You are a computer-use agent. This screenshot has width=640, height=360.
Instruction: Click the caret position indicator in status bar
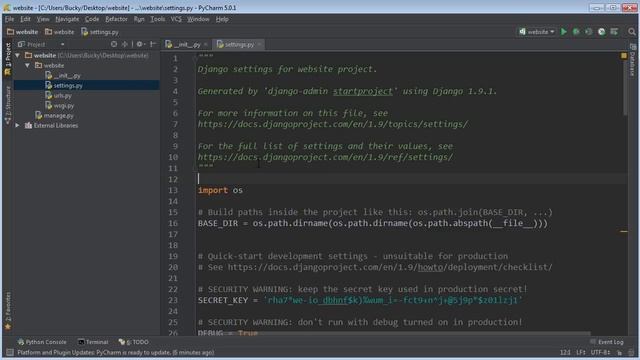pyautogui.click(x=565, y=352)
